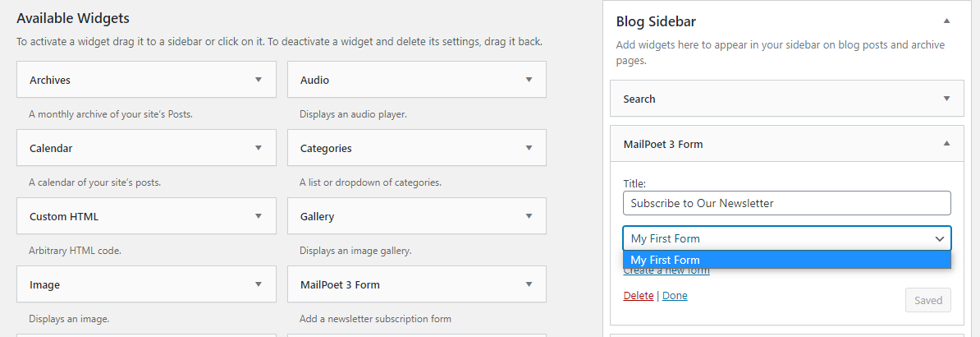Viewport: 980px width, 337px height.
Task: Open the form selection dropdown
Action: (786, 238)
